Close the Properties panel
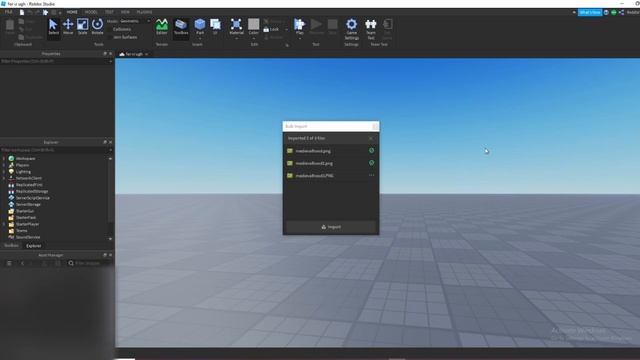The height and width of the screenshot is (360, 640). 111,54
